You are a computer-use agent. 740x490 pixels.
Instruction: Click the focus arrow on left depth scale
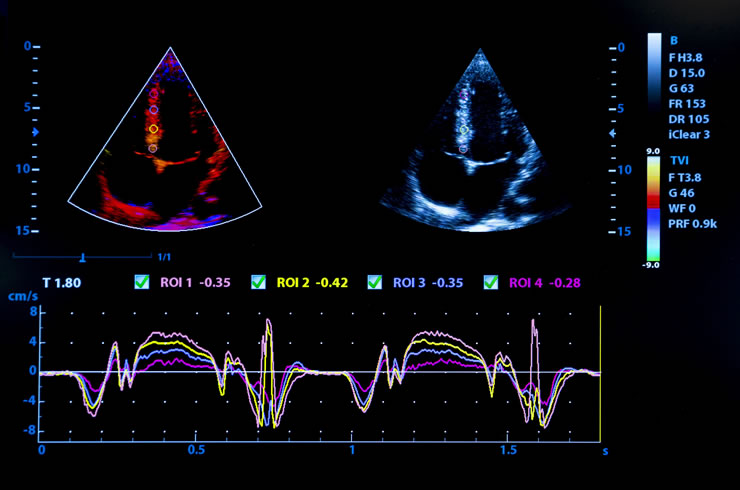pyautogui.click(x=38, y=131)
